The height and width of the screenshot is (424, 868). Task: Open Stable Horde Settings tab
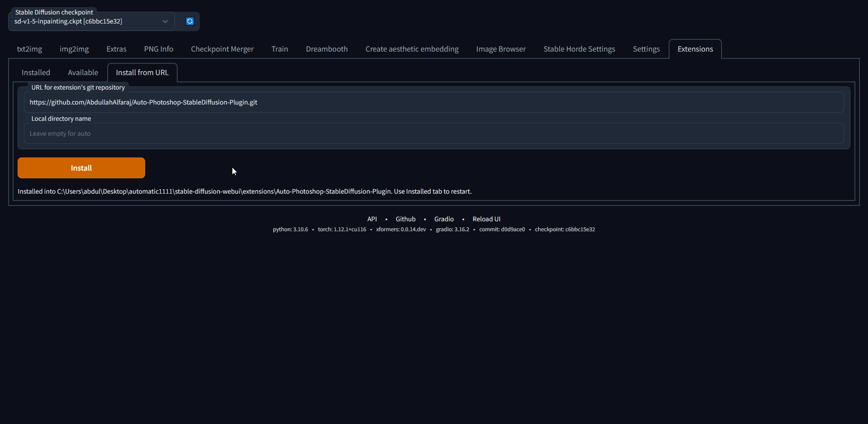coord(579,49)
